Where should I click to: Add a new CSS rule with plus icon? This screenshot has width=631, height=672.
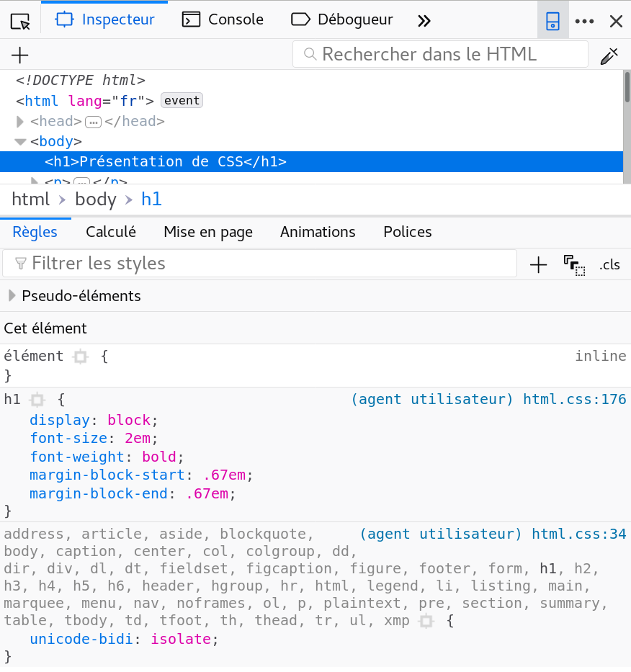(x=538, y=264)
